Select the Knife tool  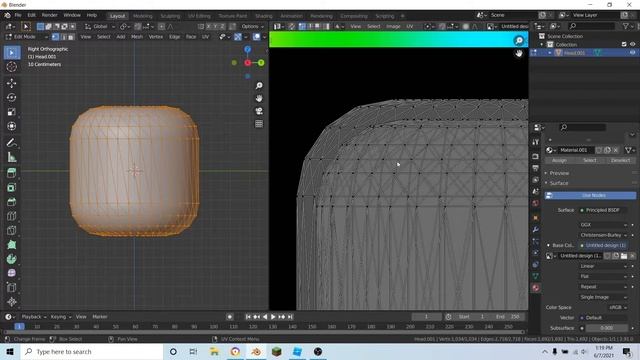coord(11,231)
